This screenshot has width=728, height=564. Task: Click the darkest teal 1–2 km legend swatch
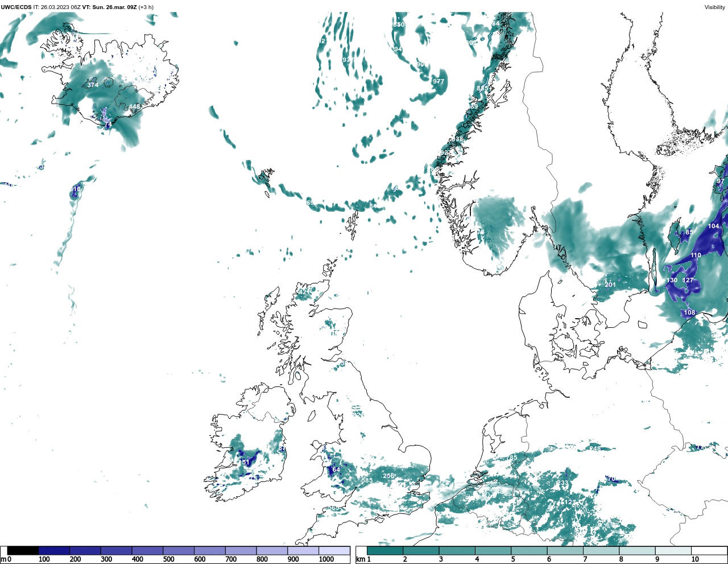click(385, 550)
